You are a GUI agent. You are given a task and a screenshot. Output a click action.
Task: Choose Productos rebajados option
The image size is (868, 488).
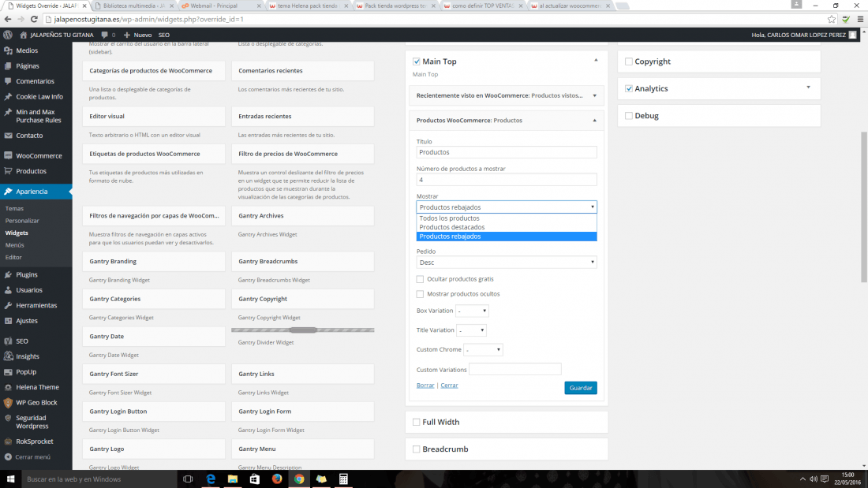pyautogui.click(x=507, y=237)
